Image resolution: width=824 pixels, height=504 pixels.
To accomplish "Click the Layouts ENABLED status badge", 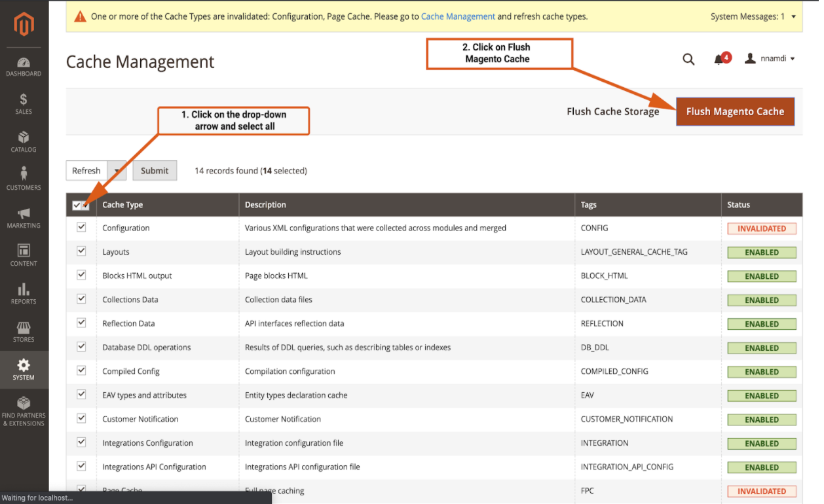I will pyautogui.click(x=762, y=252).
